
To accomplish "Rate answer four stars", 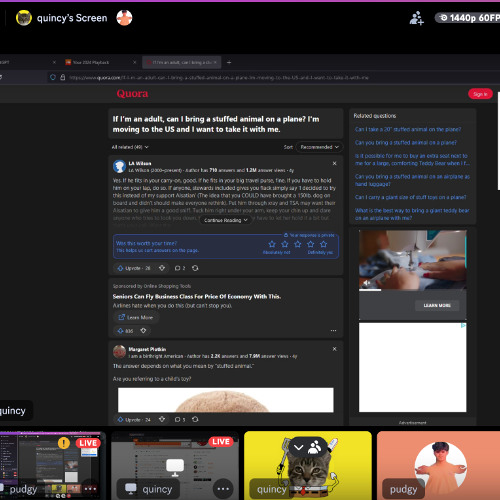I will [x=311, y=244].
